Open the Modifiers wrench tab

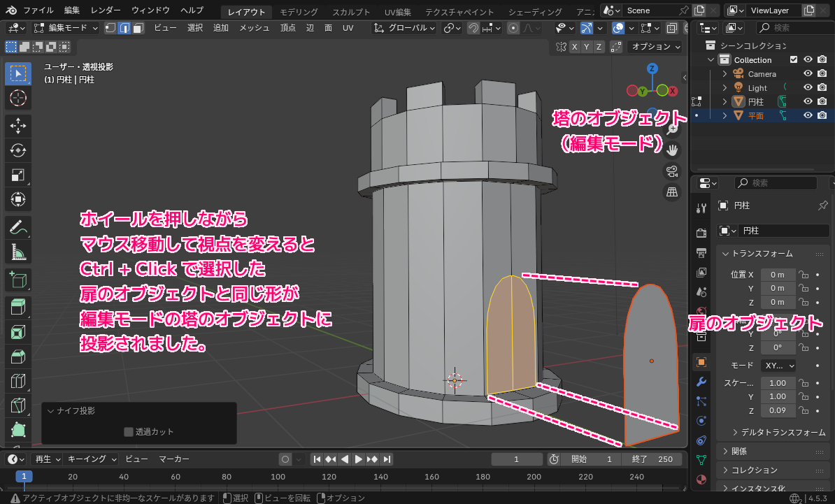coord(701,382)
